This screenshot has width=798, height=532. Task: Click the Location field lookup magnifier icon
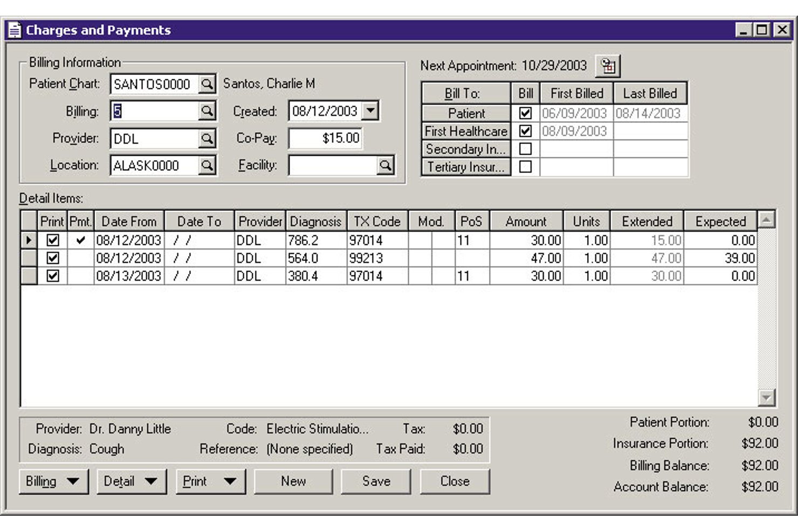(x=207, y=165)
